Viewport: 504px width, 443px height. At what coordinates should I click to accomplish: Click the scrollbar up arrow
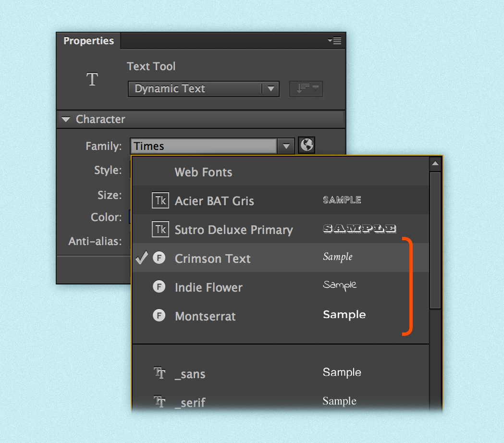click(435, 163)
